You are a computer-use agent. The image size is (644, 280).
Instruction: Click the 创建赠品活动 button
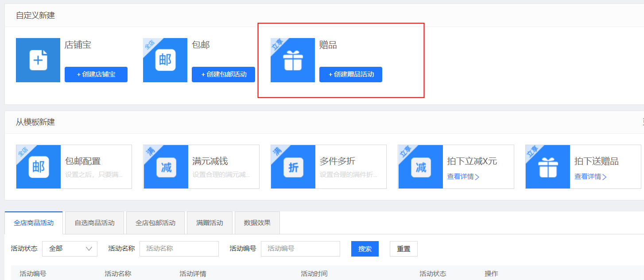point(350,74)
